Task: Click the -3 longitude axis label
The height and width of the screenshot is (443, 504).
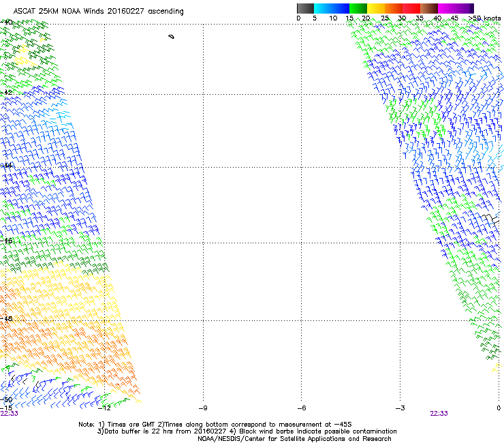Action: click(x=400, y=408)
